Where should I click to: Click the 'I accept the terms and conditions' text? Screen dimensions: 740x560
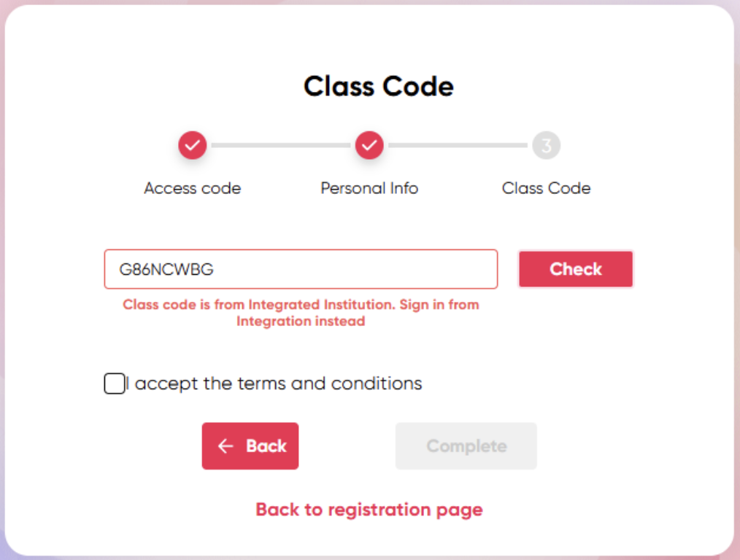point(274,384)
